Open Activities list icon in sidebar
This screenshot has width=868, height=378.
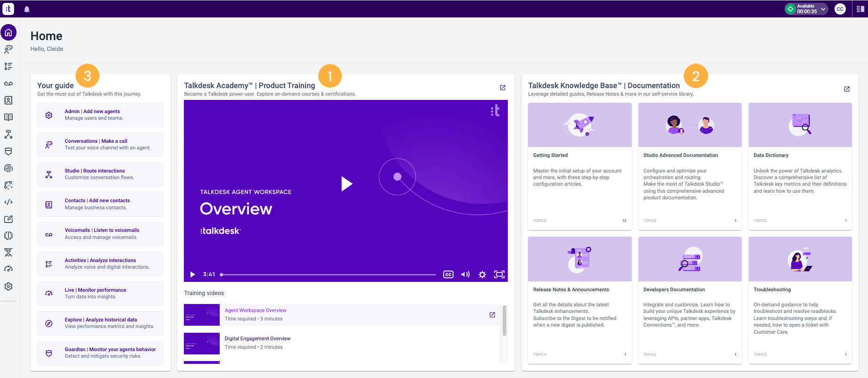(8, 66)
